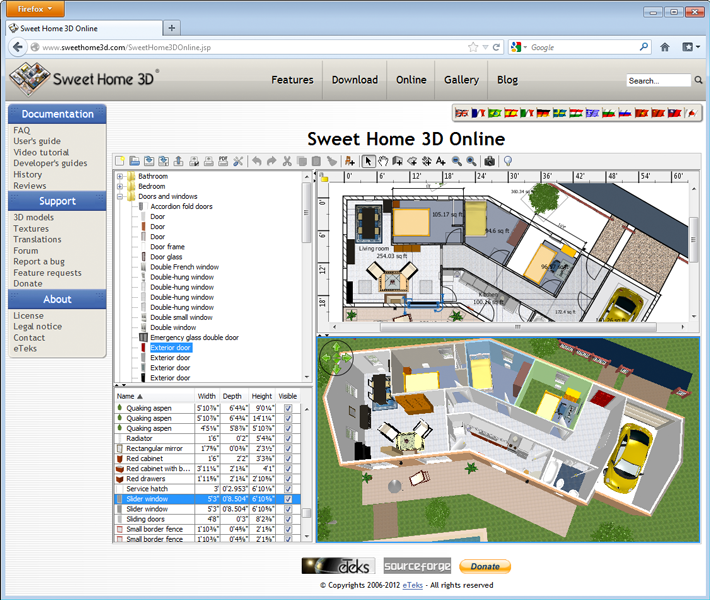Toggle Visible checkbox for selected Slider window
The image size is (710, 600).
pyautogui.click(x=288, y=499)
